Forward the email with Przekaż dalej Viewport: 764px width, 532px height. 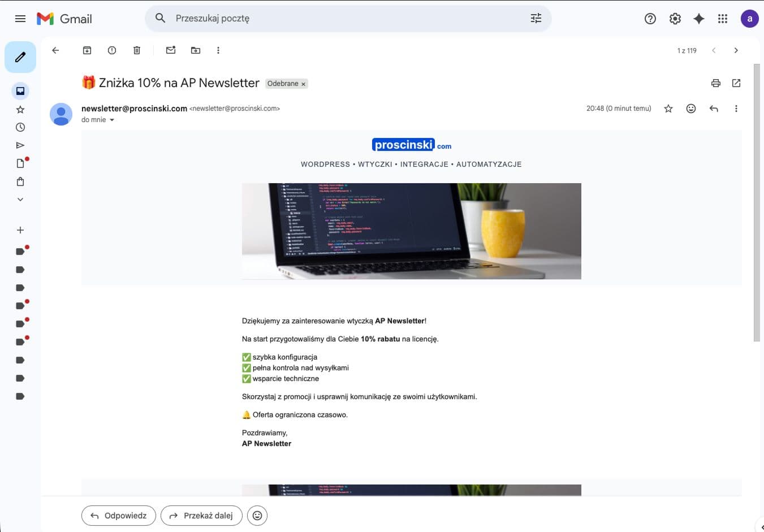click(201, 515)
